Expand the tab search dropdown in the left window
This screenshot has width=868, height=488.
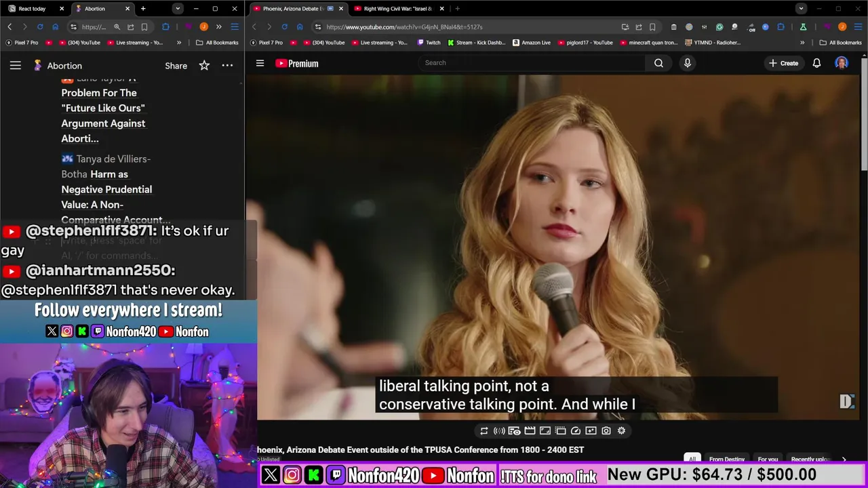click(177, 9)
